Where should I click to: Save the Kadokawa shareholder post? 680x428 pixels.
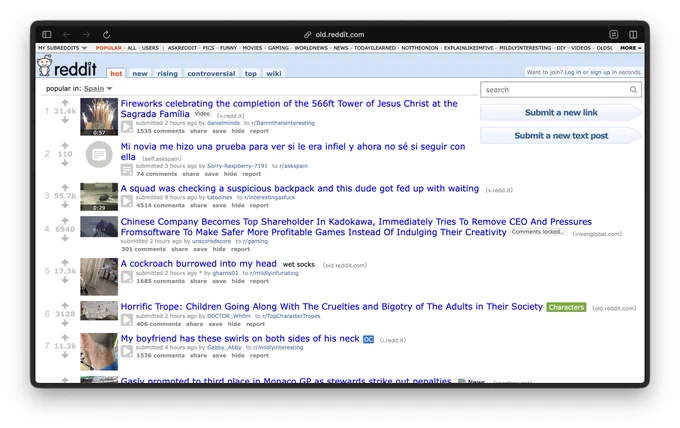click(200, 249)
